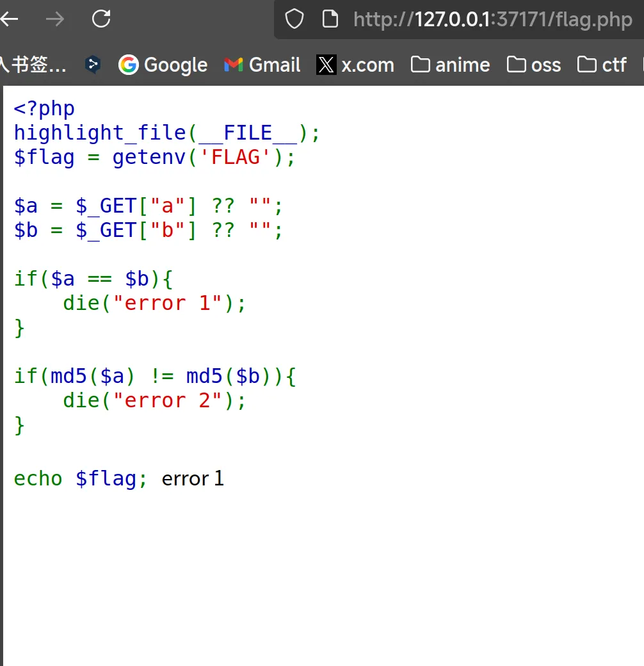Click the import bookmarks item (入书签…)

33,65
